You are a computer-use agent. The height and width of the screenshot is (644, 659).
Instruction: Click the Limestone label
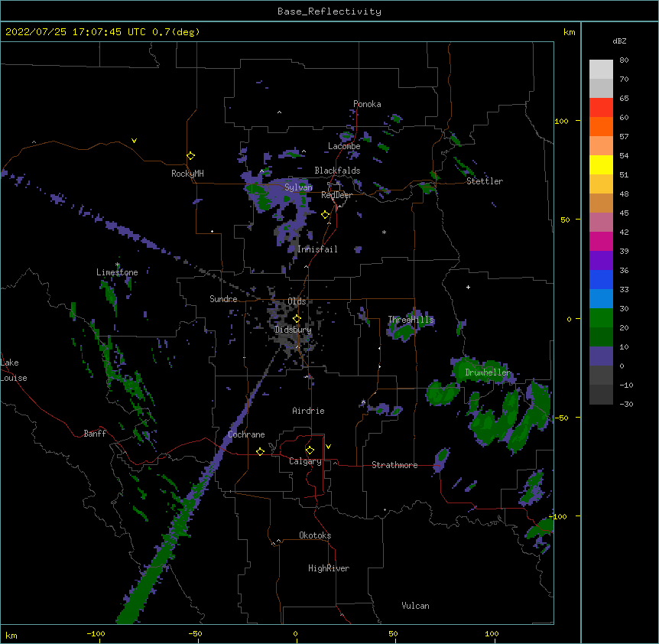117,272
